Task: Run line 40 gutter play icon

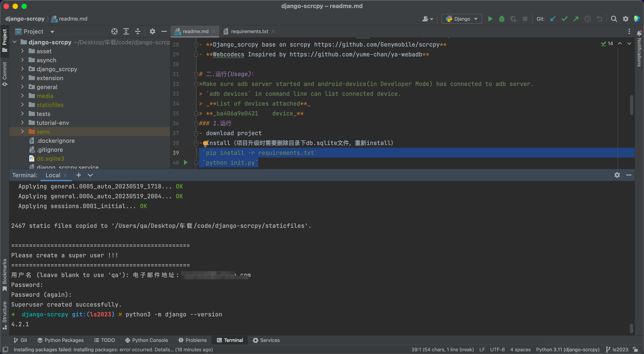Action: [x=186, y=163]
